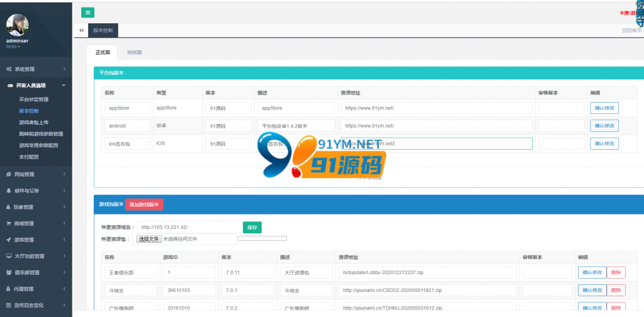This screenshot has height=317, width=644.
Task: Click the monitor icon beside 大厅功能管理
Action: (x=9, y=256)
